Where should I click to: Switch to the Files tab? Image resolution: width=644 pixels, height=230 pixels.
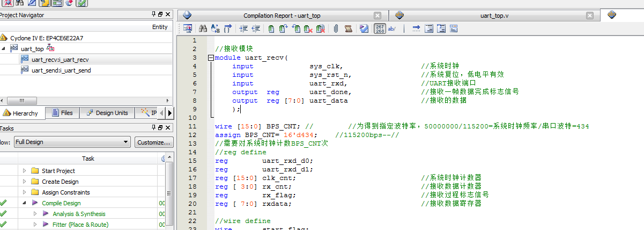[x=62, y=113]
